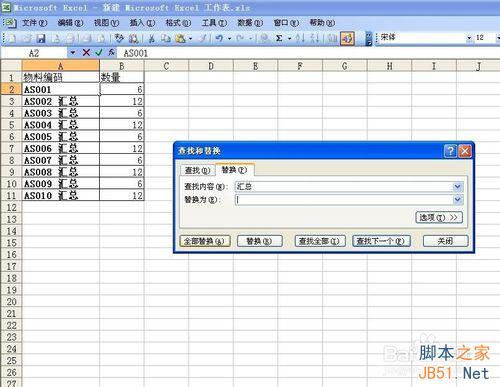Open the 编辑 menu

(70, 23)
